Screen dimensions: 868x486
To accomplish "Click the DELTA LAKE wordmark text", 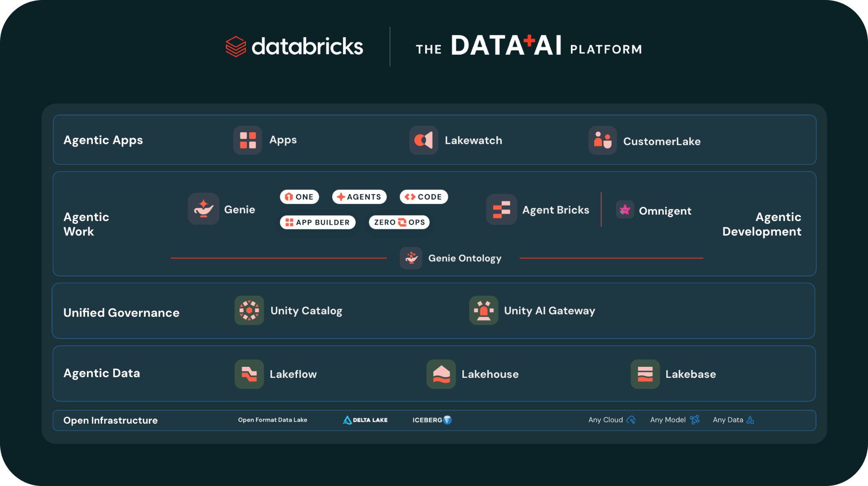I will pos(370,420).
